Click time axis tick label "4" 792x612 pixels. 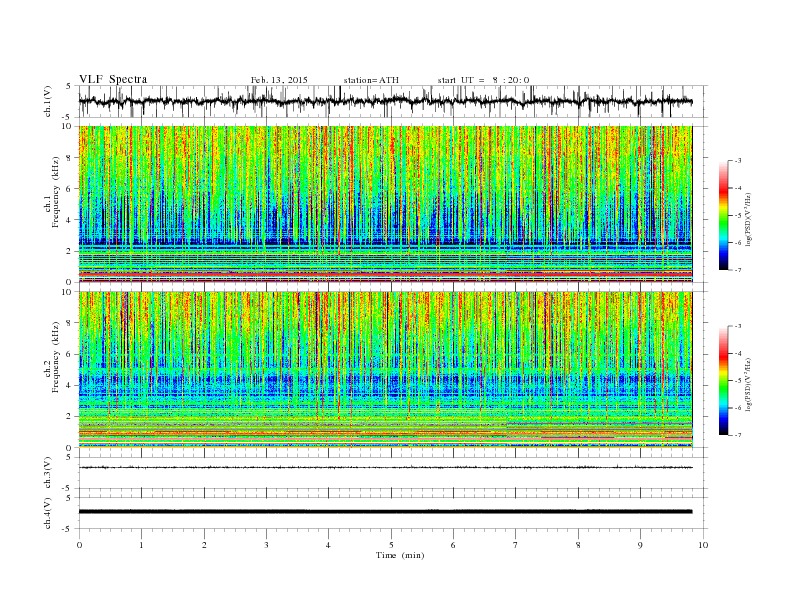328,545
